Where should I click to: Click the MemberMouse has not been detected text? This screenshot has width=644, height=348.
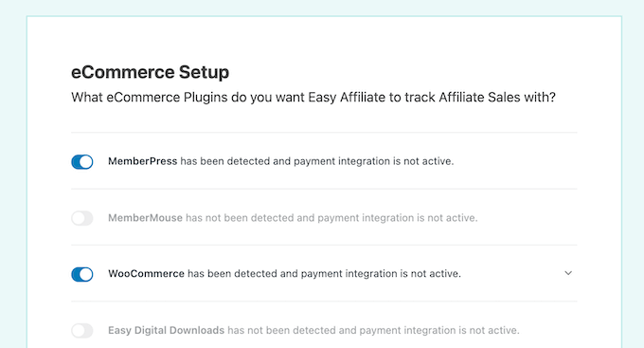(293, 217)
